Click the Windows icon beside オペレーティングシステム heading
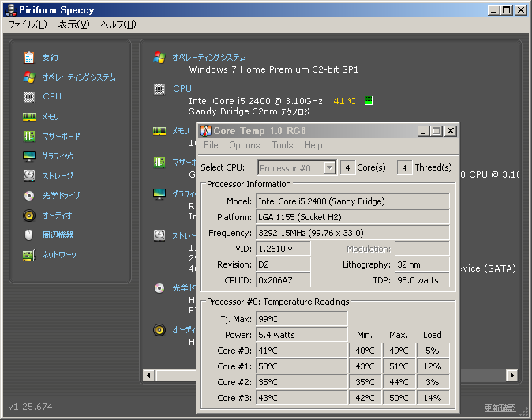 click(159, 58)
